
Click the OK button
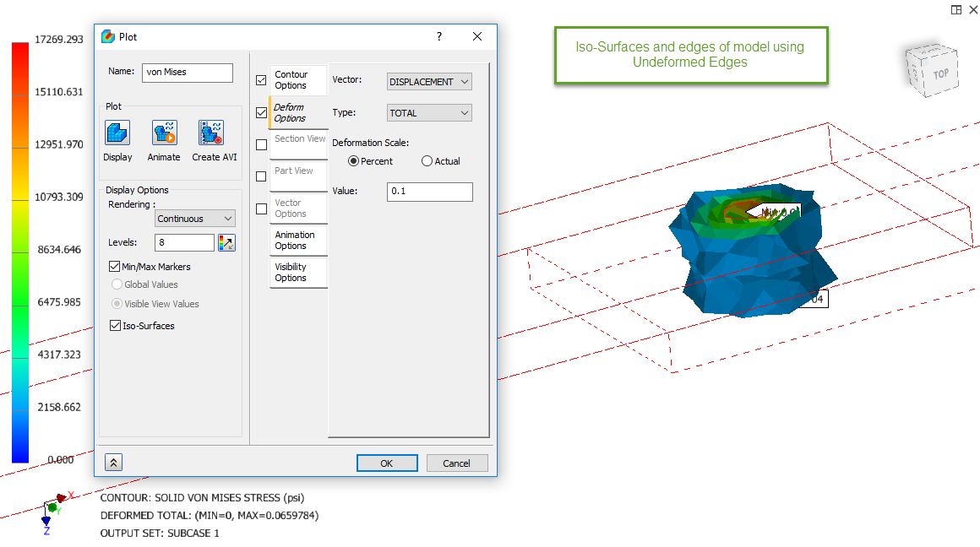click(x=387, y=463)
